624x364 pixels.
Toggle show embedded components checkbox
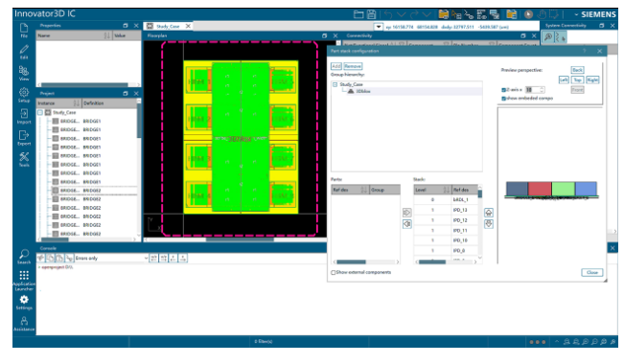click(x=503, y=99)
